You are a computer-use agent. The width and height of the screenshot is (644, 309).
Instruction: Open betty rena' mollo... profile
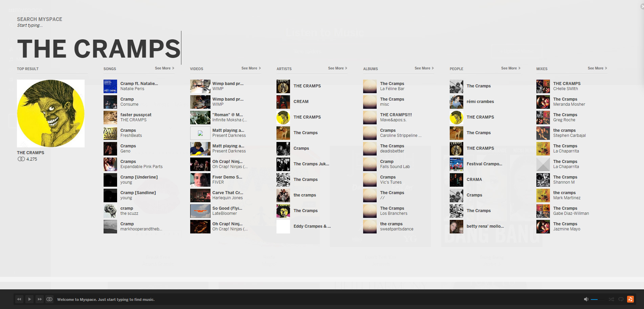(x=485, y=226)
